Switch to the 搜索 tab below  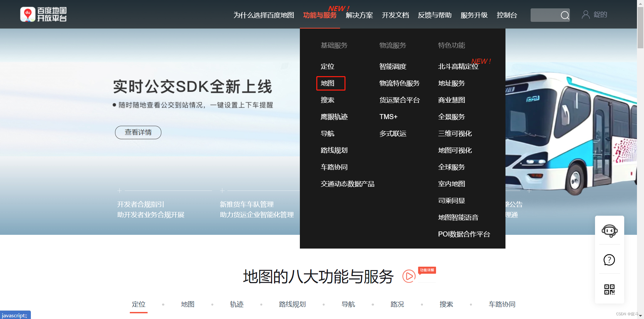[x=446, y=304]
